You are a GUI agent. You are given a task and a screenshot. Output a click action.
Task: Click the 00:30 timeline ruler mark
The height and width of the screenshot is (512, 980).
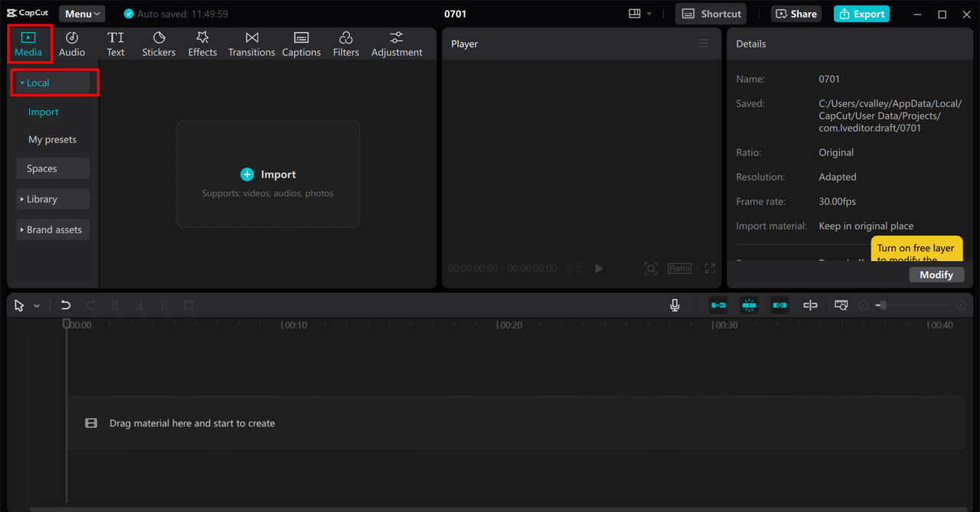coord(726,325)
